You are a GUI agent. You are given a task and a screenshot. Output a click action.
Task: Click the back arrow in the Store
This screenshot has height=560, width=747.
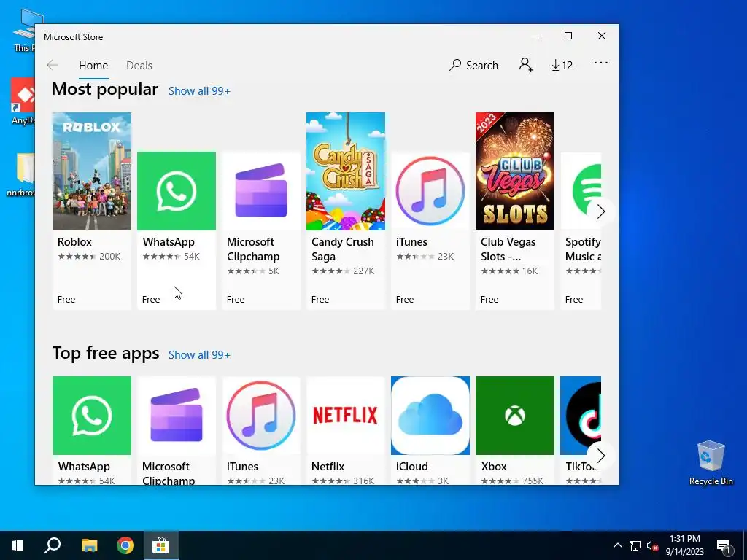tap(53, 65)
